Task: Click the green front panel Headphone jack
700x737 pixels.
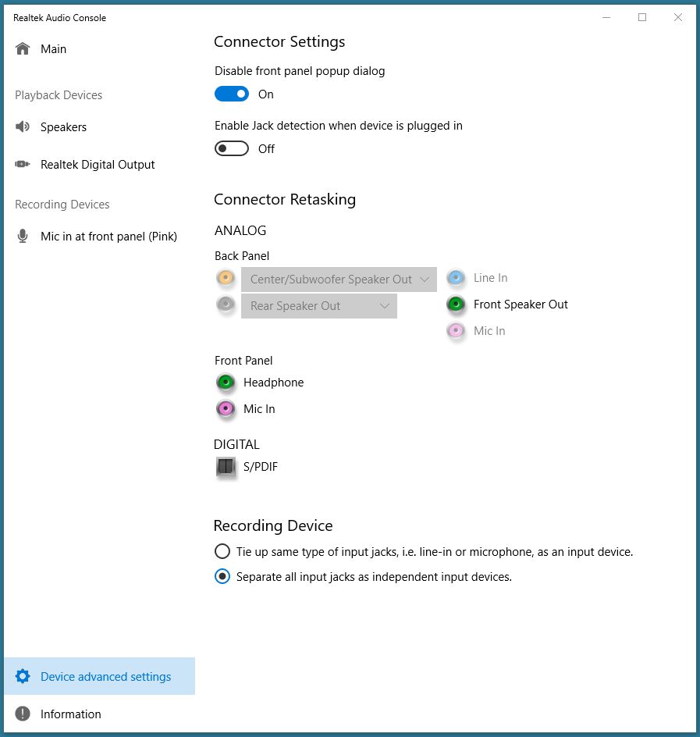Action: 226,383
